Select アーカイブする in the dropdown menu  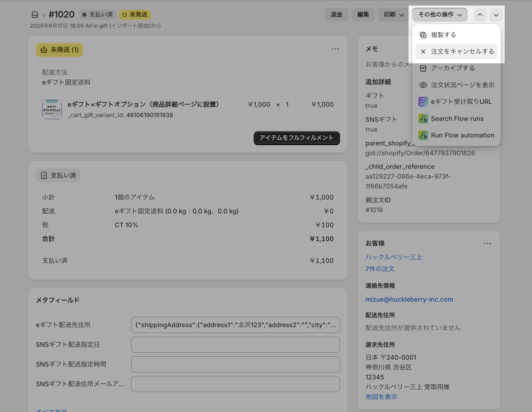click(x=452, y=68)
